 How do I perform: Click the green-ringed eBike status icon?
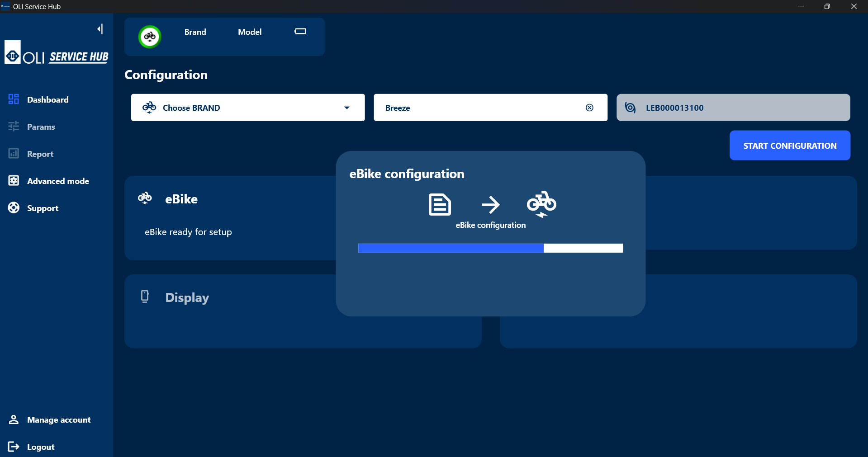coord(150,37)
